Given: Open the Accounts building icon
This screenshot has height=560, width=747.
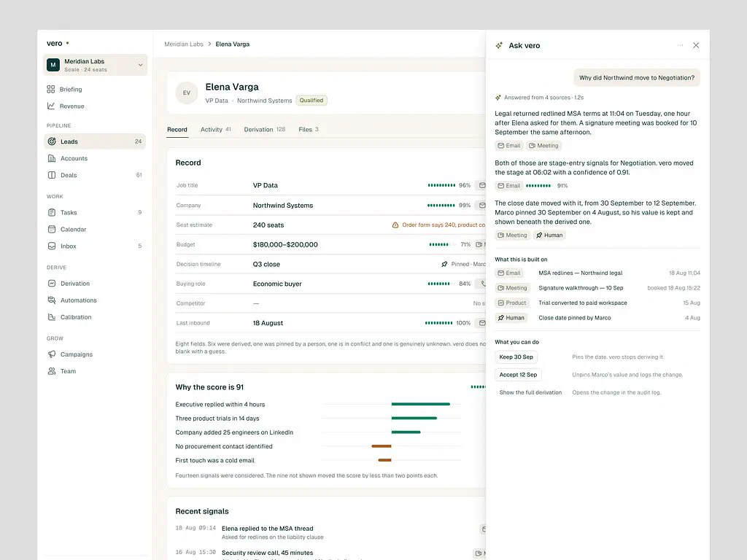Looking at the screenshot, I should tap(52, 158).
